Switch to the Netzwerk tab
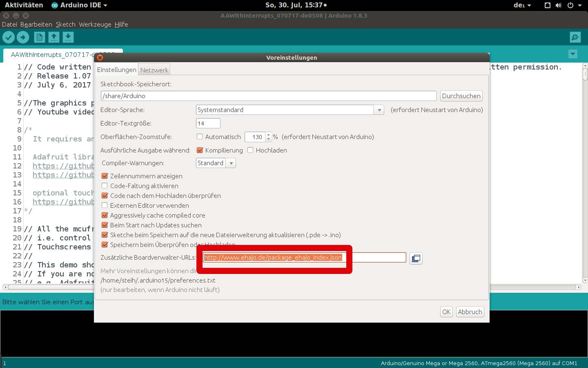The width and height of the screenshot is (588, 368). 154,70
